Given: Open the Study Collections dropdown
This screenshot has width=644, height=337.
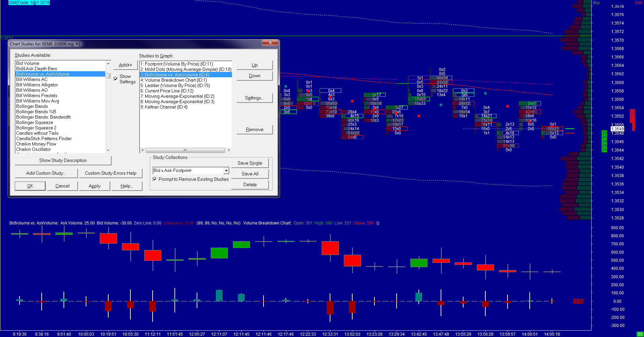Looking at the screenshot, I should 226,171.
